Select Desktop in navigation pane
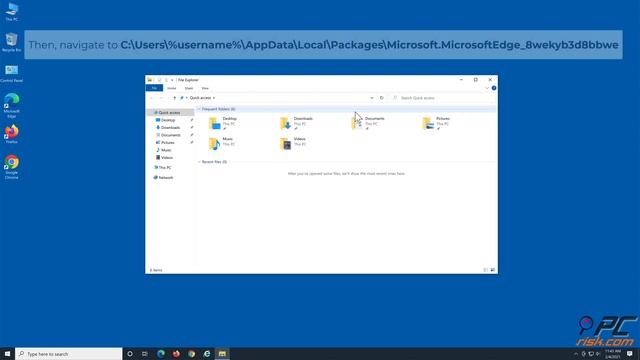Image resolution: width=640 pixels, height=360 pixels. click(x=168, y=120)
